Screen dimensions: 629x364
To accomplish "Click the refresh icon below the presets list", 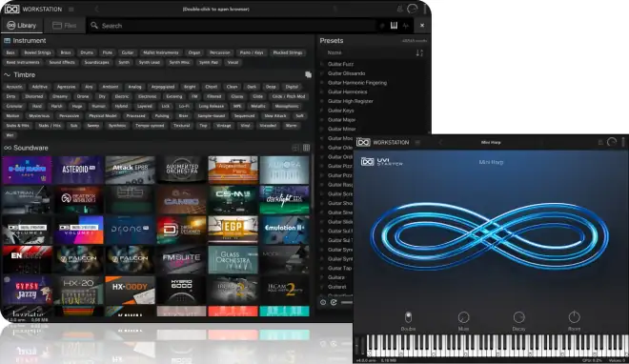I will click(x=334, y=302).
